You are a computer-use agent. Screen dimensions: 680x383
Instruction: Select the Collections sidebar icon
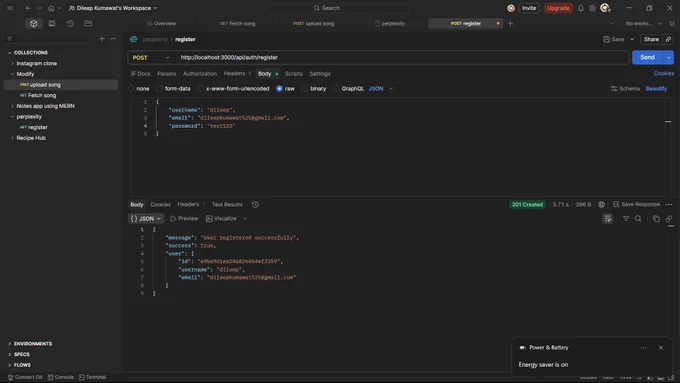tap(33, 23)
